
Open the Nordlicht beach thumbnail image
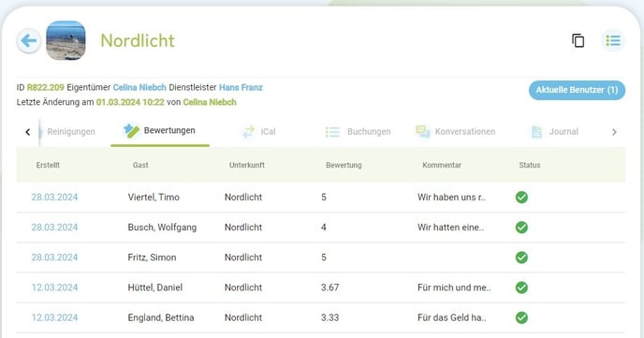[x=66, y=40]
